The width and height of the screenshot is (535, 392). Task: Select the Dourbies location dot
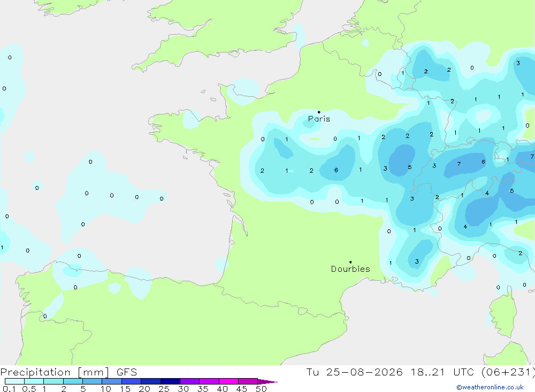pos(350,262)
